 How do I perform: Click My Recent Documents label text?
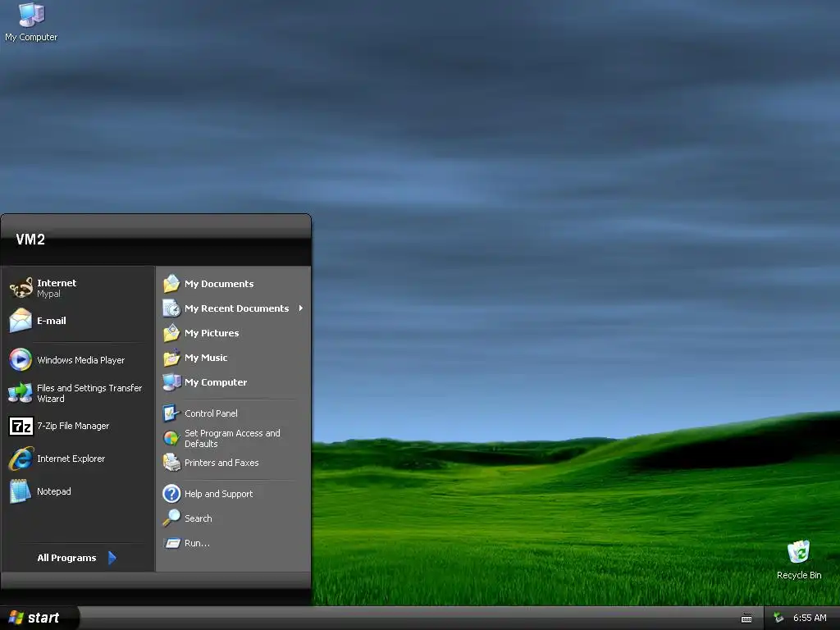236,308
